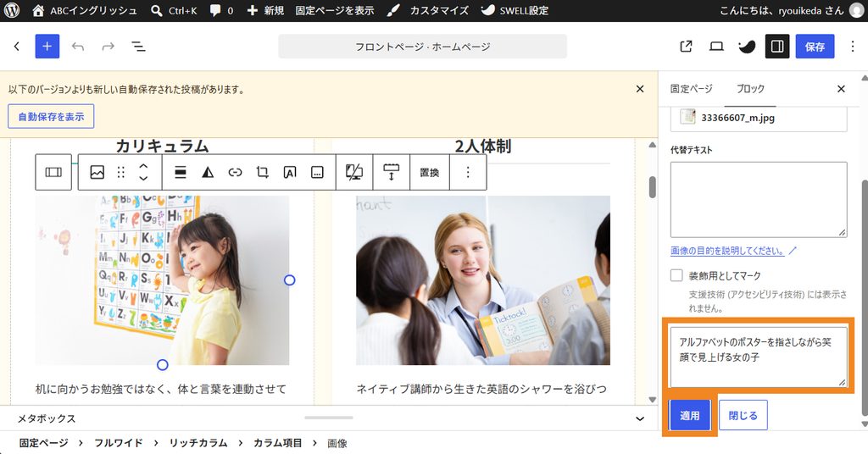Insert link on image
This screenshot has height=454, width=868.
pos(235,173)
